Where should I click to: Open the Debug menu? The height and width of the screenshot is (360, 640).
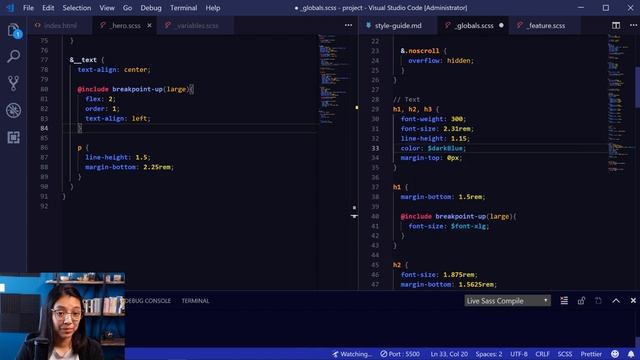click(x=151, y=8)
